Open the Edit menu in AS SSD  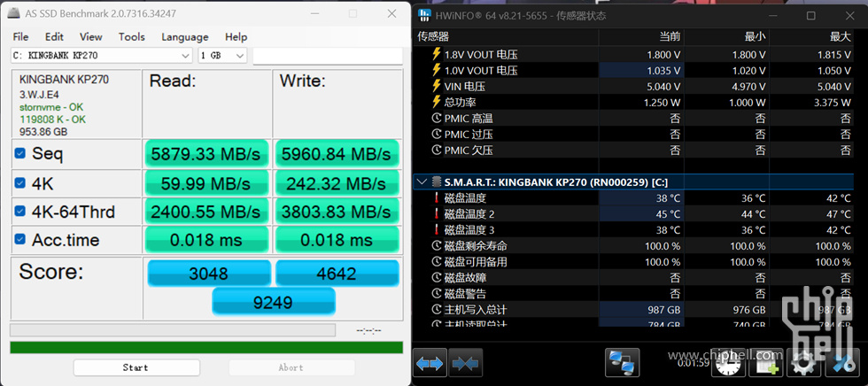click(x=54, y=37)
